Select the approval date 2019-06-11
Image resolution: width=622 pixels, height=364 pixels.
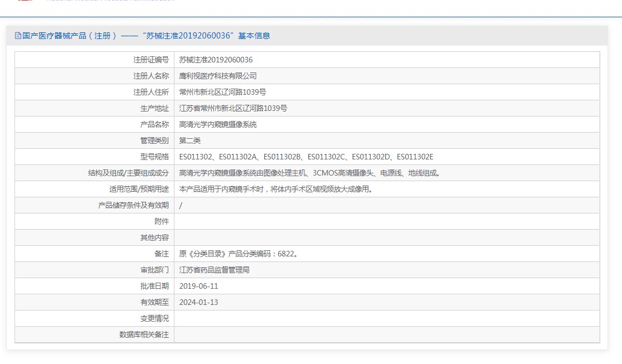point(199,286)
